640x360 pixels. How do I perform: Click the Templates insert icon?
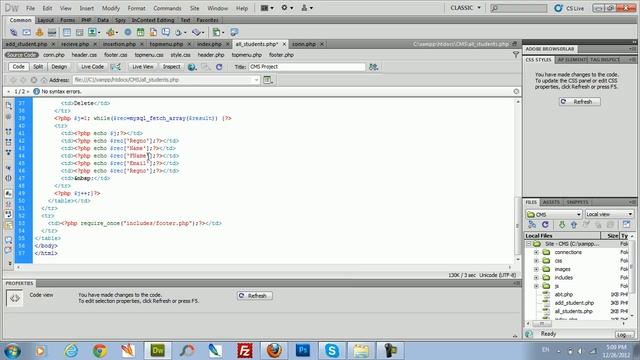coord(216,32)
